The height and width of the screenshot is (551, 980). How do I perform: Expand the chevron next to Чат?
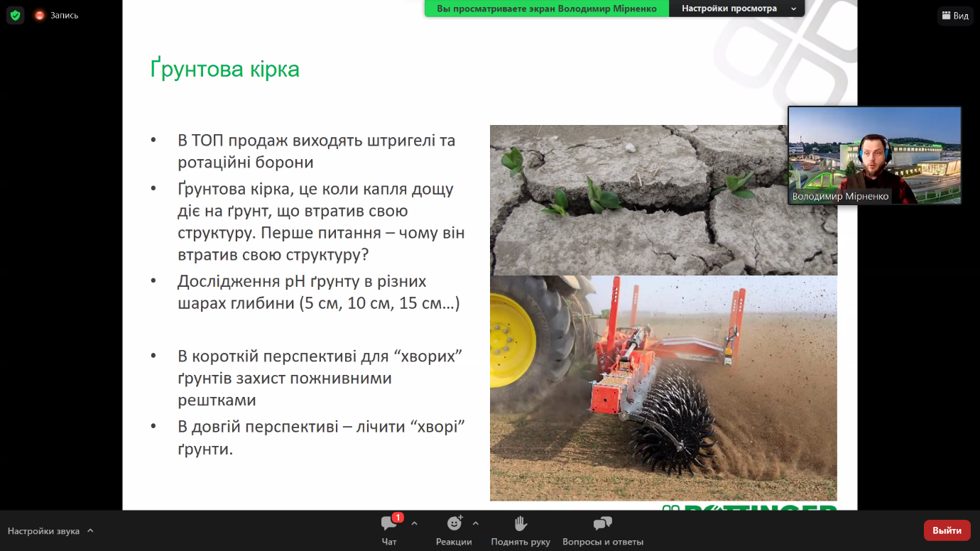point(414,524)
